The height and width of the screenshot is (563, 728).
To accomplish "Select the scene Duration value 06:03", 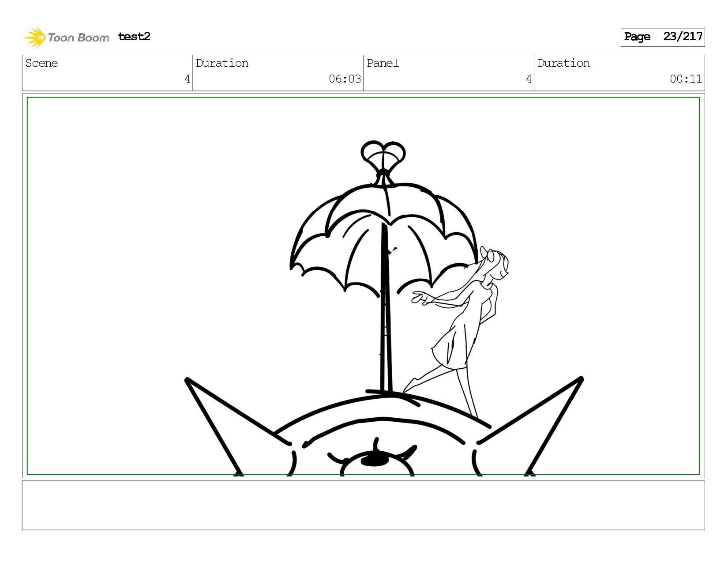I will [x=345, y=79].
